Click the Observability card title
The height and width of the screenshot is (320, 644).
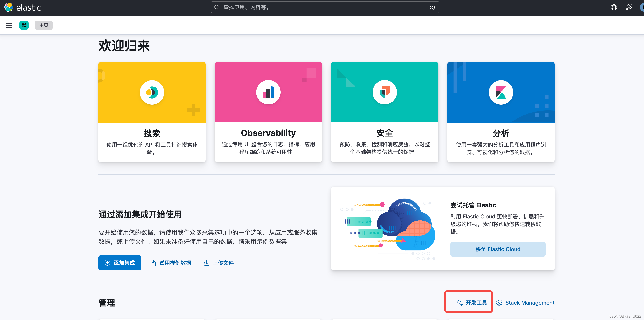[268, 133]
